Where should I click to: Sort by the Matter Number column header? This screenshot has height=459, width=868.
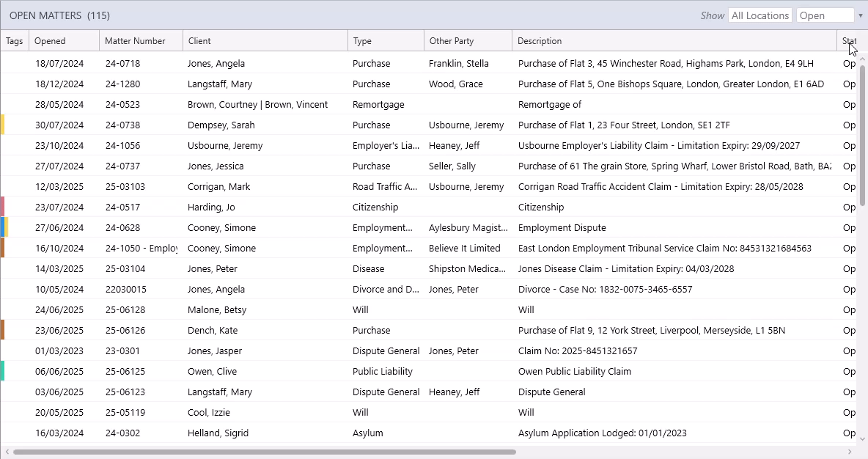(141, 41)
